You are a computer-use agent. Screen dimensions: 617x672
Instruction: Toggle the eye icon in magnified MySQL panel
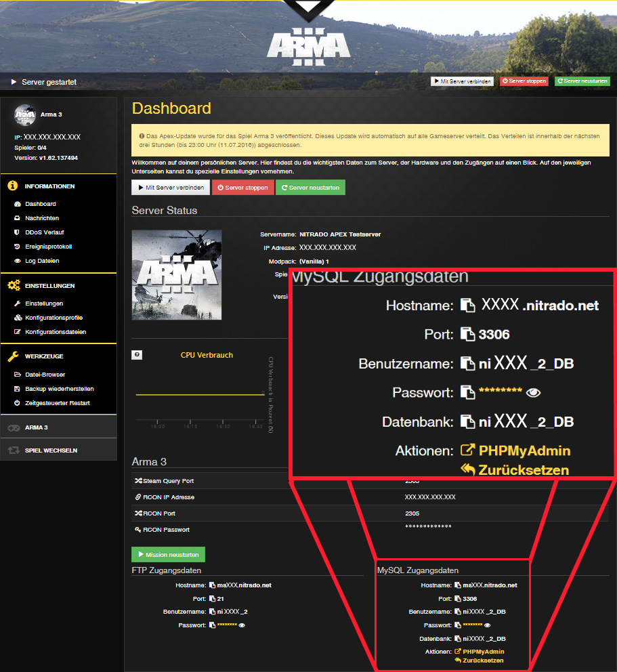coord(534,393)
